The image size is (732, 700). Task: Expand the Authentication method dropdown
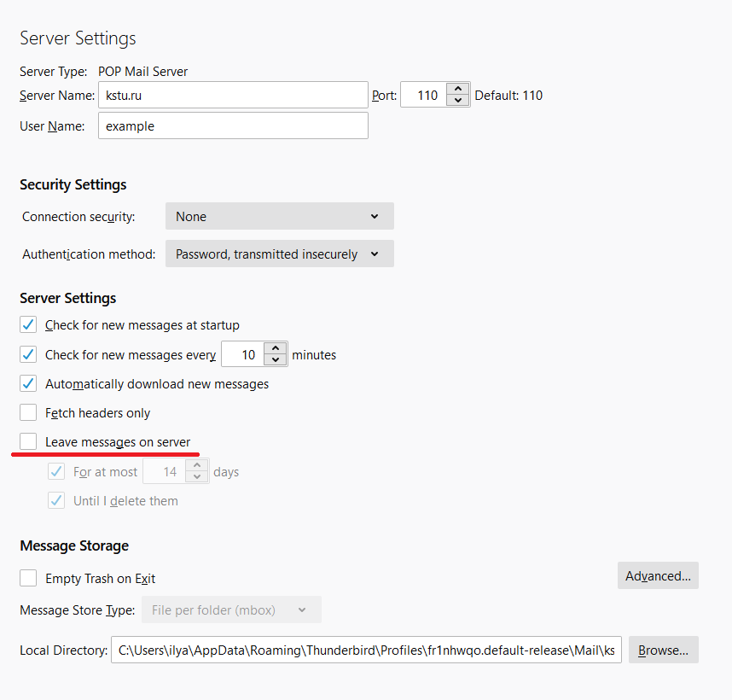279,254
